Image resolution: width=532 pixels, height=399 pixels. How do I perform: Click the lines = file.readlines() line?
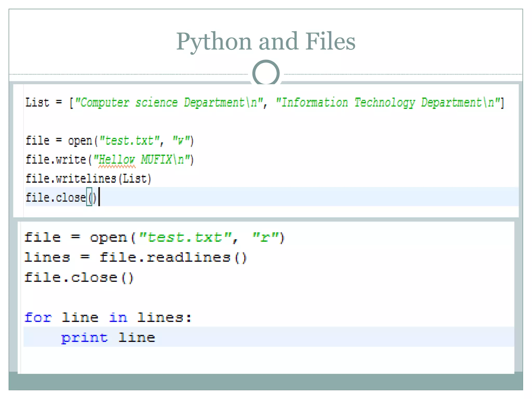[135, 257]
